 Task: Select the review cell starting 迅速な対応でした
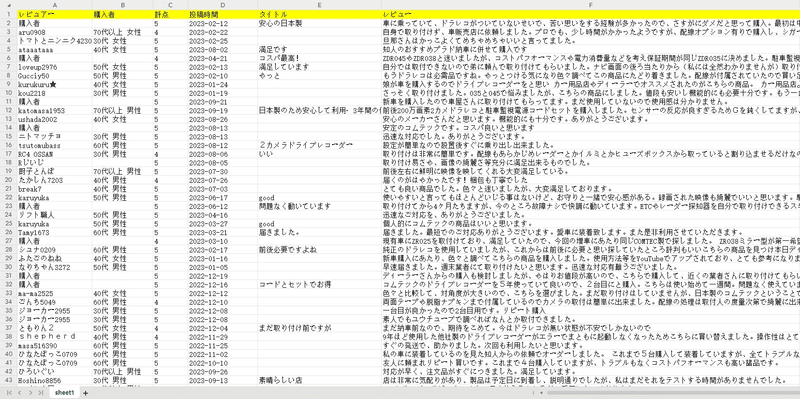point(590,136)
